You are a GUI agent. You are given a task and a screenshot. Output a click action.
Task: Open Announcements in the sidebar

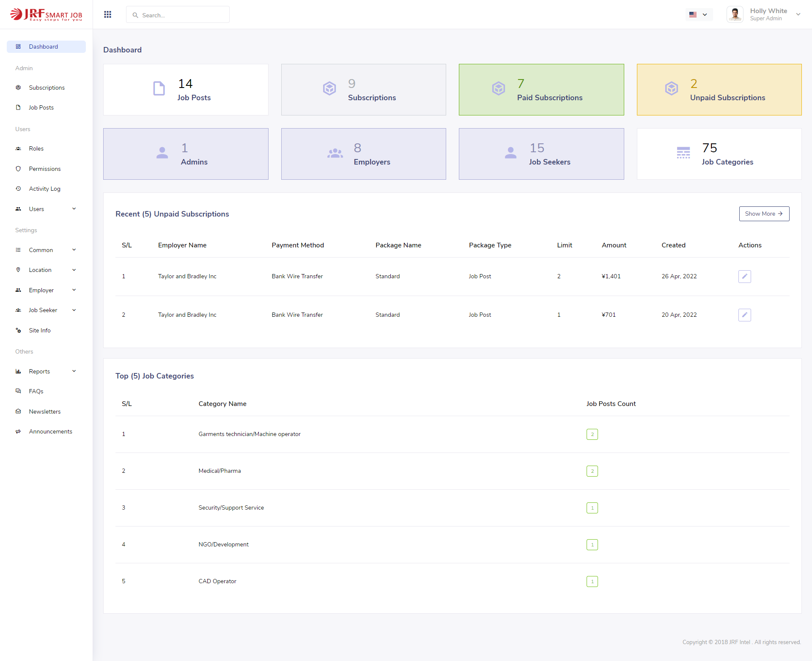(46, 431)
